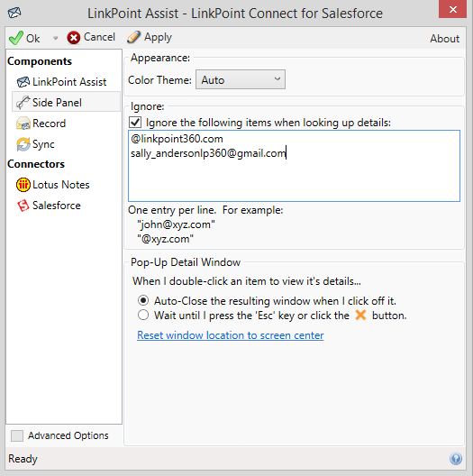Select the Salesforce connector icon

point(23,206)
